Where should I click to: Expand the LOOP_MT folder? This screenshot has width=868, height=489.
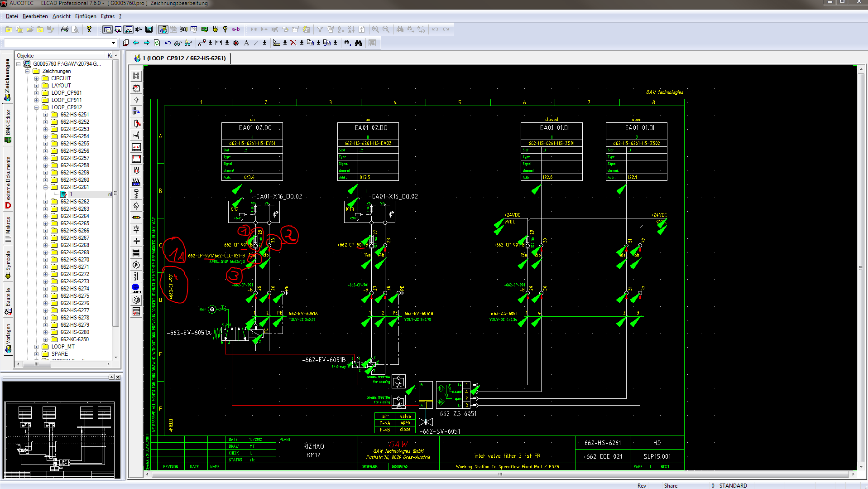[37, 347]
